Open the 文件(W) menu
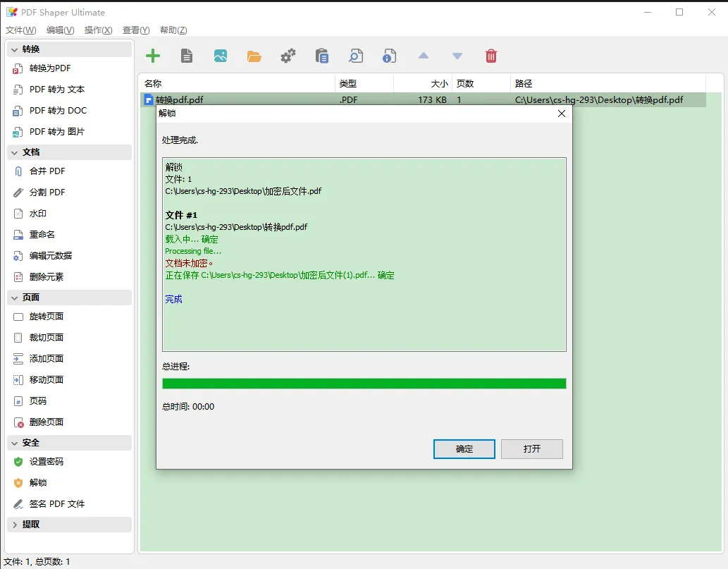728x569 pixels. click(21, 30)
